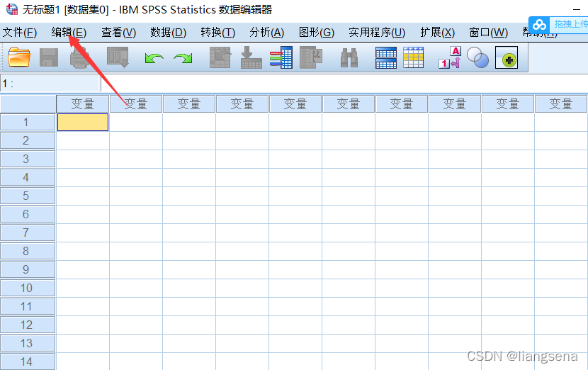This screenshot has width=588, height=370.
Task: Click the green Undo arrow
Action: tap(154, 58)
